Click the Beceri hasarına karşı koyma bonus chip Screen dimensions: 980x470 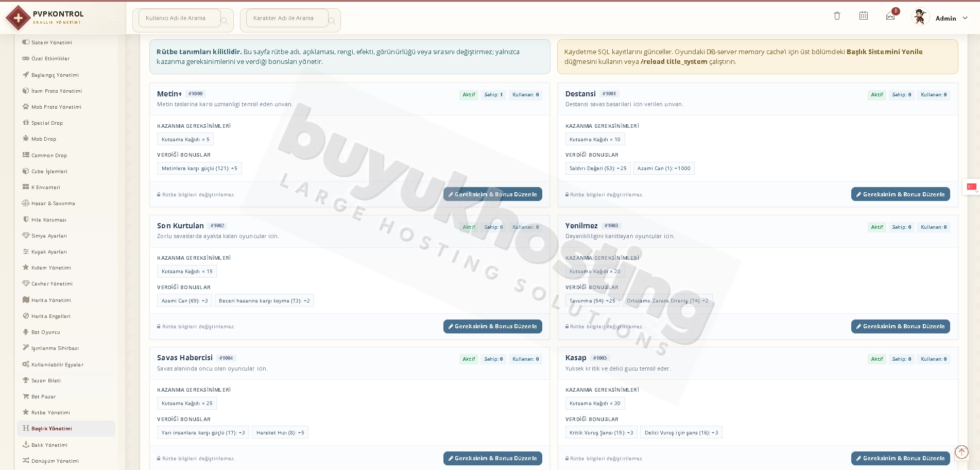coord(264,300)
